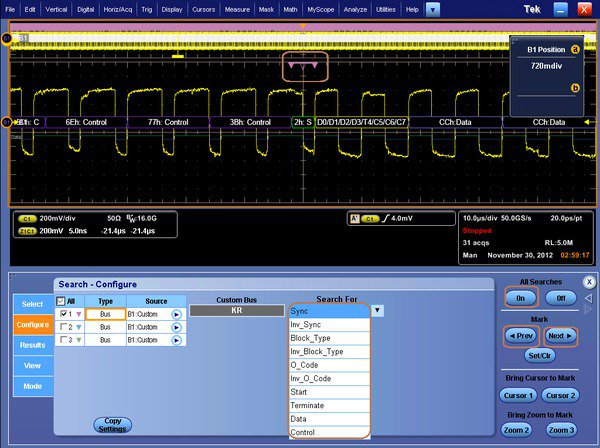Click source arrow icon for search 3
The image size is (600, 448).
point(176,340)
